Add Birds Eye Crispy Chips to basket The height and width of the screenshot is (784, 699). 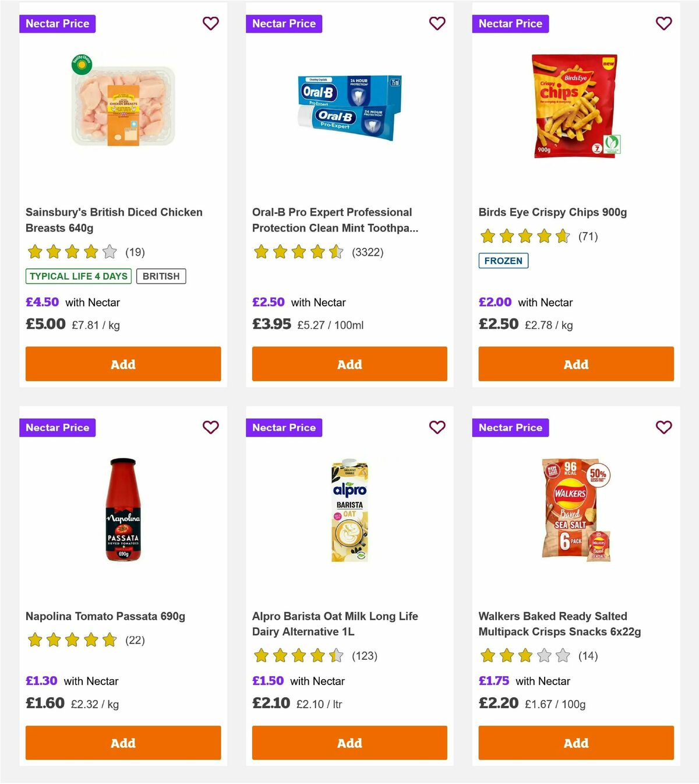[x=576, y=364]
